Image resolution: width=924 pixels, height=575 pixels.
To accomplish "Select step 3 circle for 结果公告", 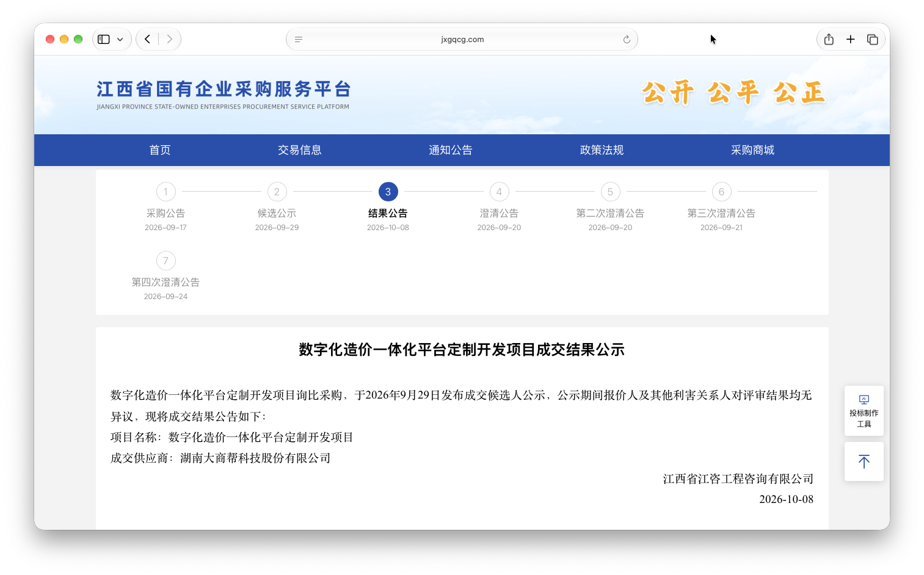I will click(388, 192).
